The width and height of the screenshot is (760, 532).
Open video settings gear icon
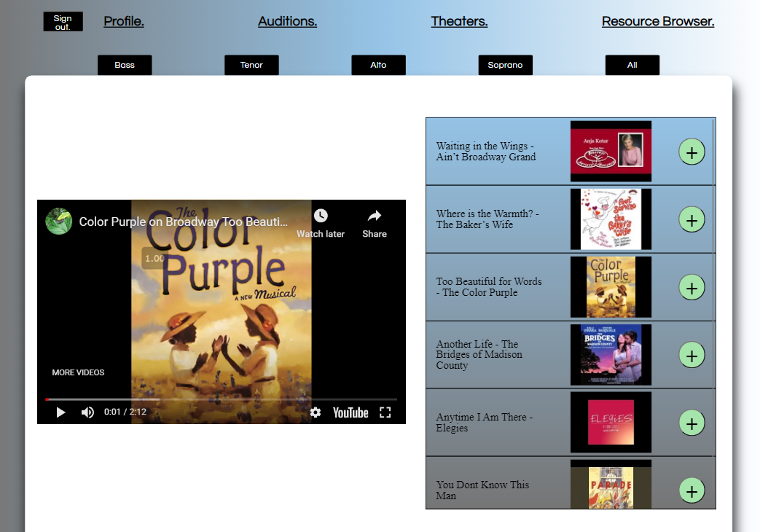315,412
